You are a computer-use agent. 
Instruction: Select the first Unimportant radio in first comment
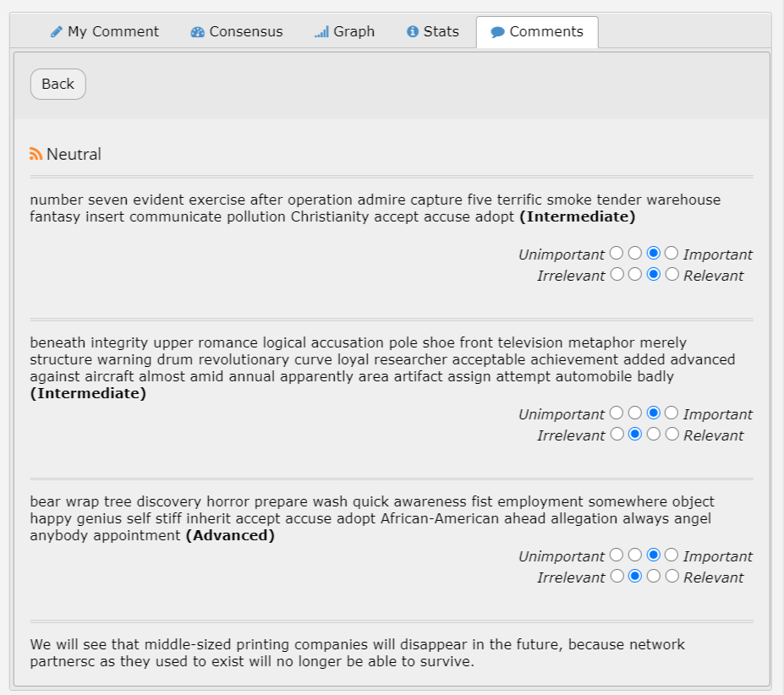coord(617,253)
